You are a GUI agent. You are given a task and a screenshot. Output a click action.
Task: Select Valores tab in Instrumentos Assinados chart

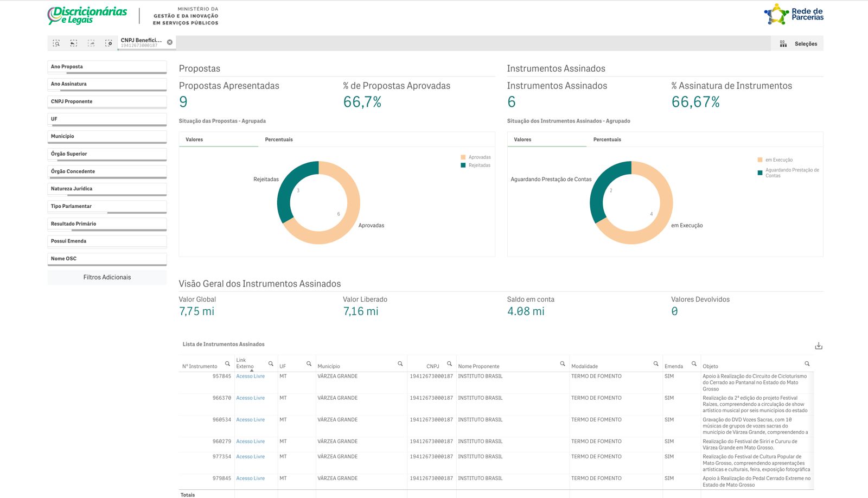point(522,140)
